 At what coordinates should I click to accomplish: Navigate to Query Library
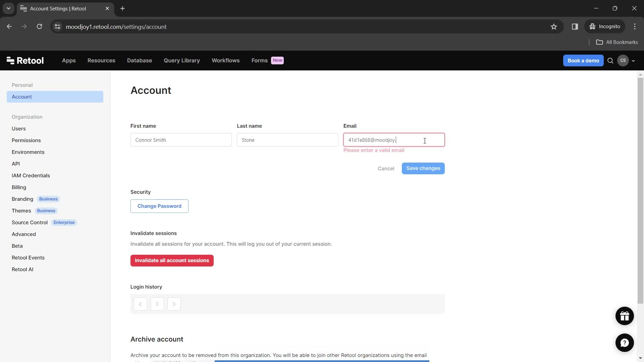182,61
